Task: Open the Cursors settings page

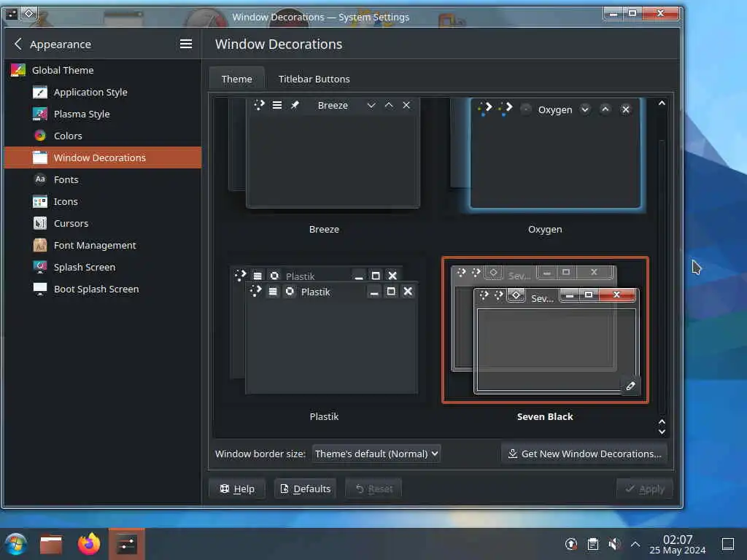Action: (102, 223)
